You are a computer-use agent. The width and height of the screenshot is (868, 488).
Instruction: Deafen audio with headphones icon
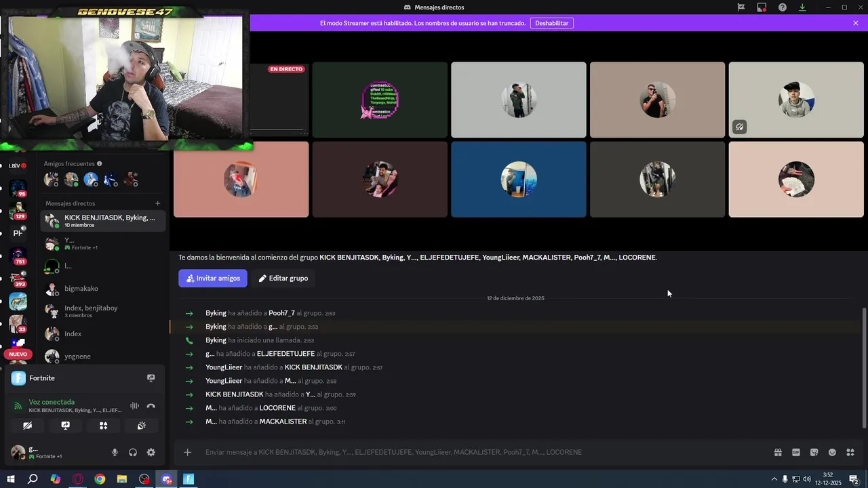(x=133, y=453)
